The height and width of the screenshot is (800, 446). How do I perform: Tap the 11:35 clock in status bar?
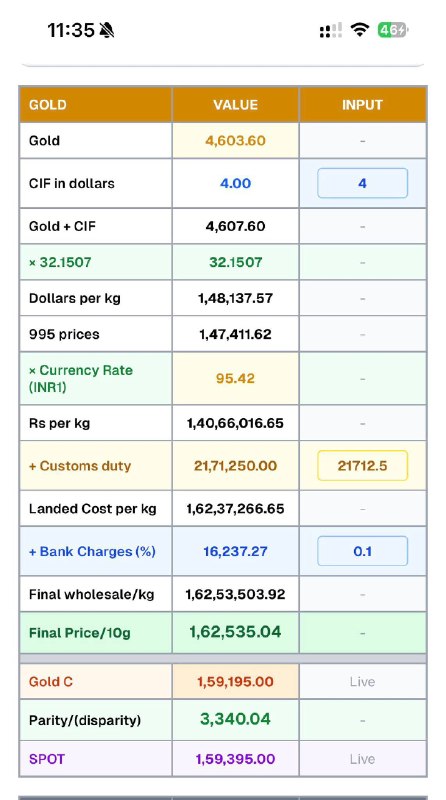pos(71,31)
